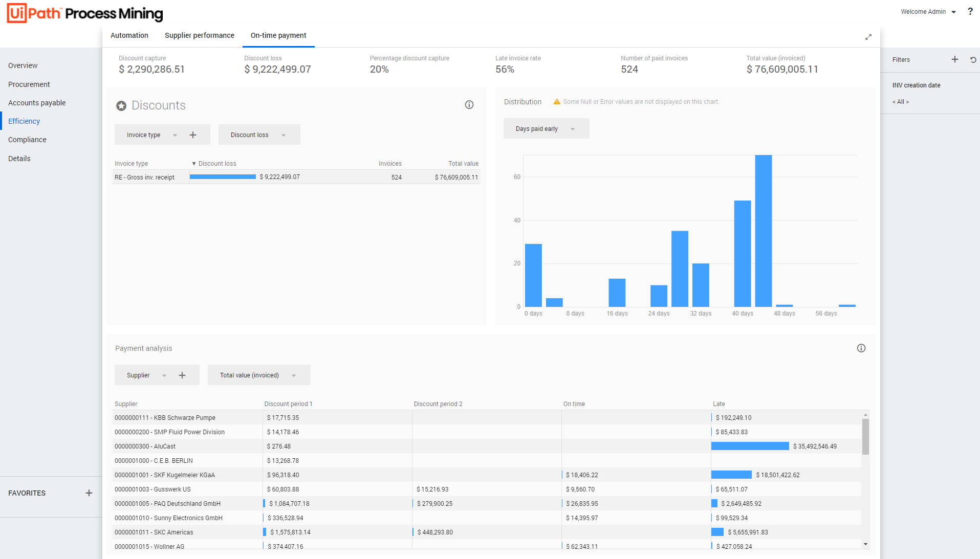This screenshot has height=559, width=980.
Task: Add a new filter with plus icon
Action: click(x=954, y=59)
